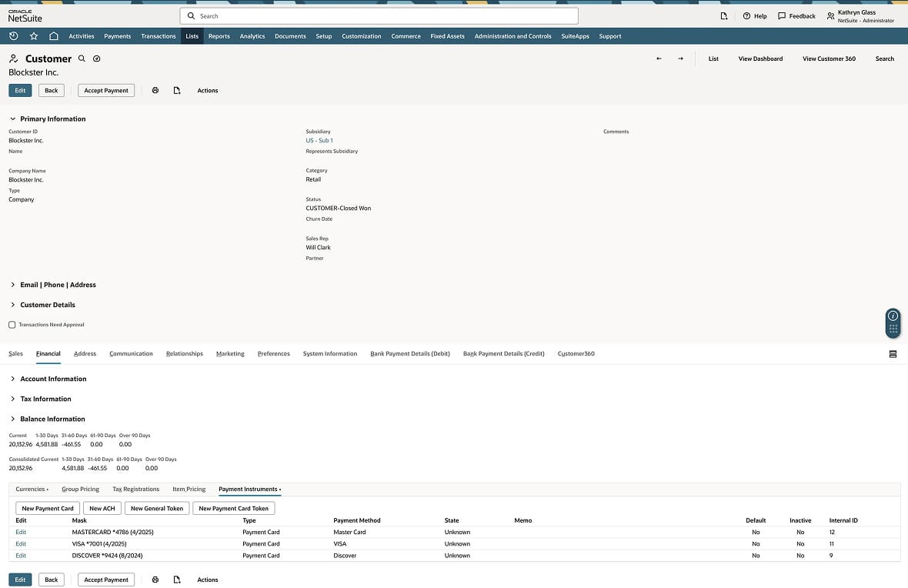Go to next record arrow
Image resolution: width=908 pixels, height=588 pixels.
pyautogui.click(x=680, y=58)
